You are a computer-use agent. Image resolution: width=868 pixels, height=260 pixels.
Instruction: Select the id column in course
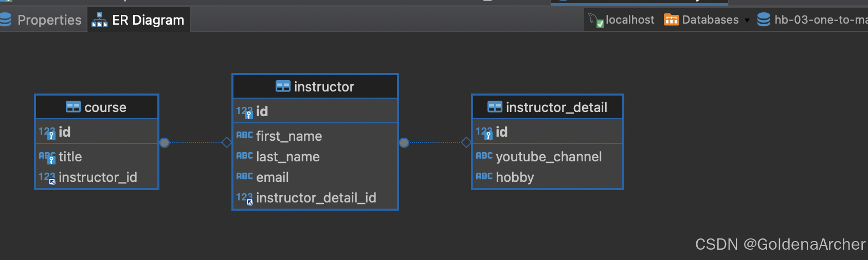97,132
